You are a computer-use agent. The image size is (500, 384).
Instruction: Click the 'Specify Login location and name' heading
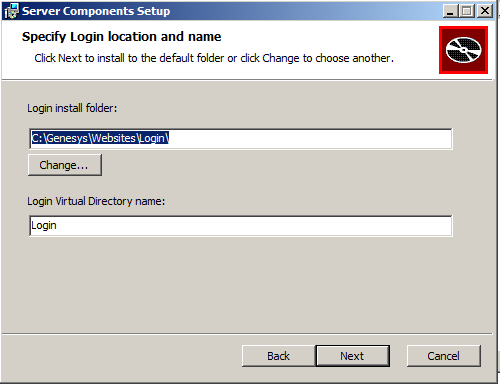click(x=121, y=37)
